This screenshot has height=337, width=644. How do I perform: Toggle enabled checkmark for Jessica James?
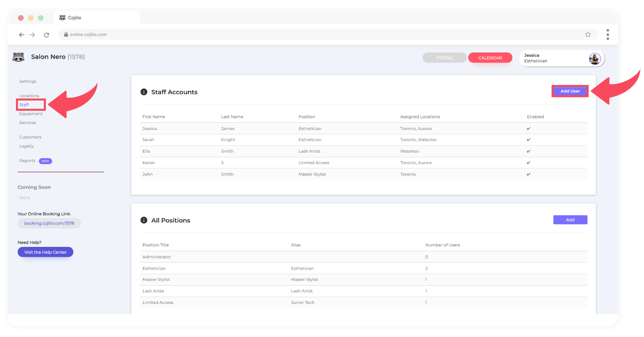pos(528,129)
